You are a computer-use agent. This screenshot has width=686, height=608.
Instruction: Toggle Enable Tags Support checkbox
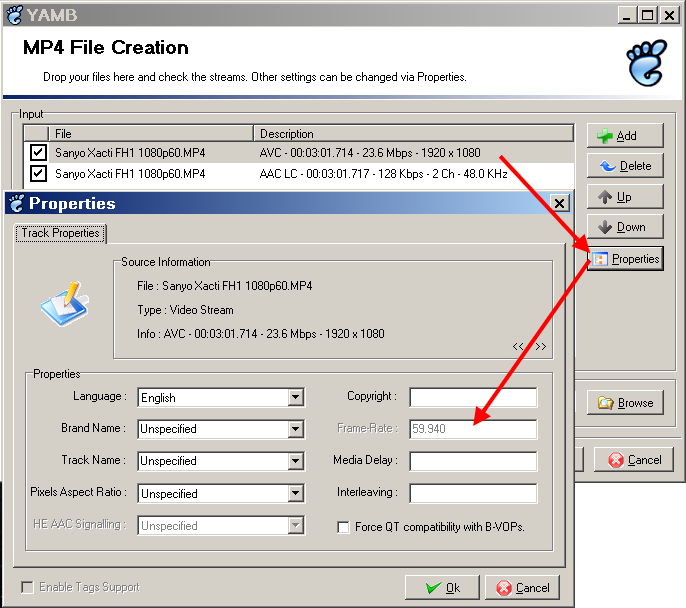27,587
